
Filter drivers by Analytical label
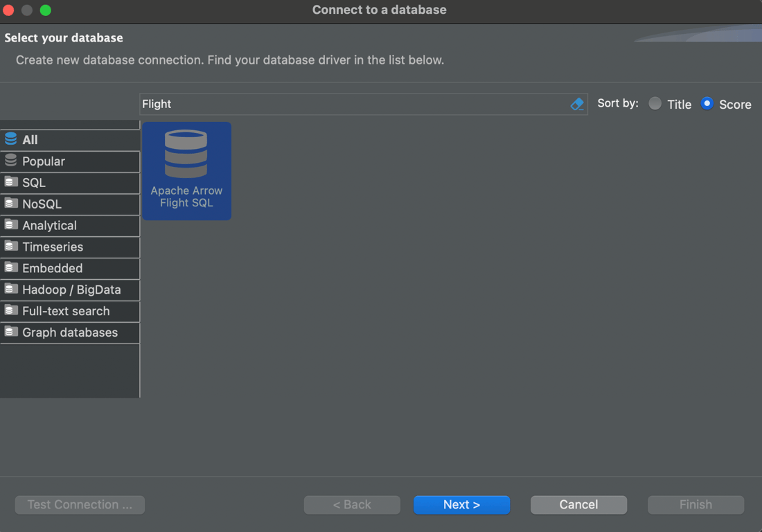tap(50, 225)
